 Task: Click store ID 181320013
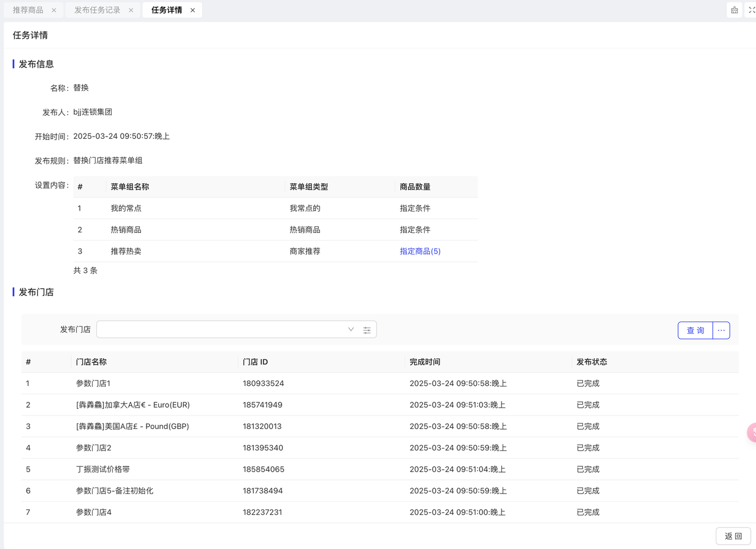262,426
